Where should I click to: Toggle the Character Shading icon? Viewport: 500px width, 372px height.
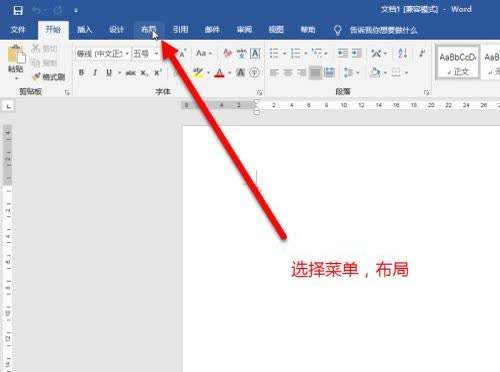click(x=241, y=73)
